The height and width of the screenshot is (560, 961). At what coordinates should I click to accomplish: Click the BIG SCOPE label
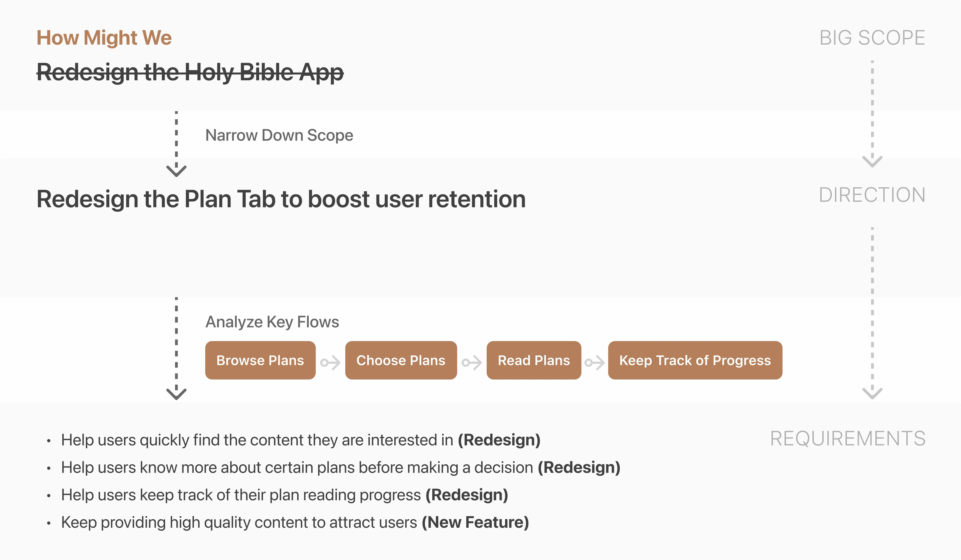(872, 38)
